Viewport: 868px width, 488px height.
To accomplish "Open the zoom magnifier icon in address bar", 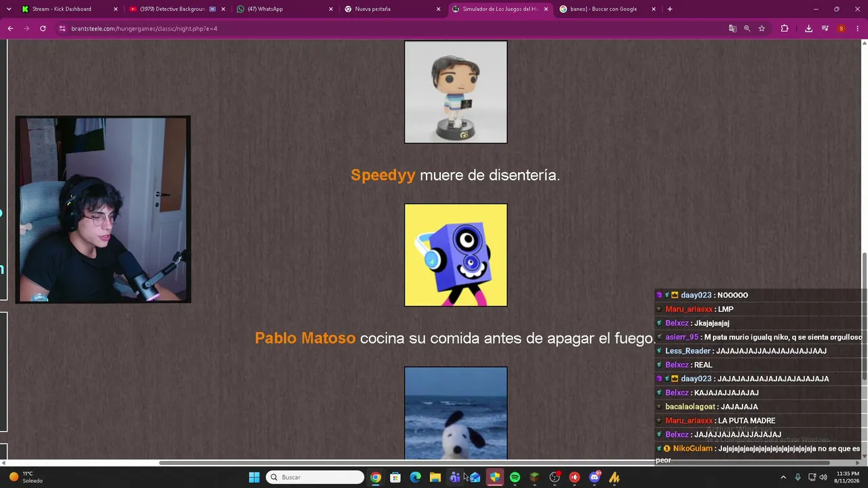I will pyautogui.click(x=747, y=28).
